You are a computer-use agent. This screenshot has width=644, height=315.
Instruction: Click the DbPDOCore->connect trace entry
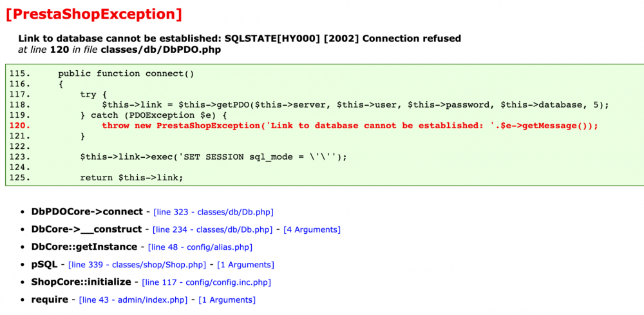[x=87, y=213]
